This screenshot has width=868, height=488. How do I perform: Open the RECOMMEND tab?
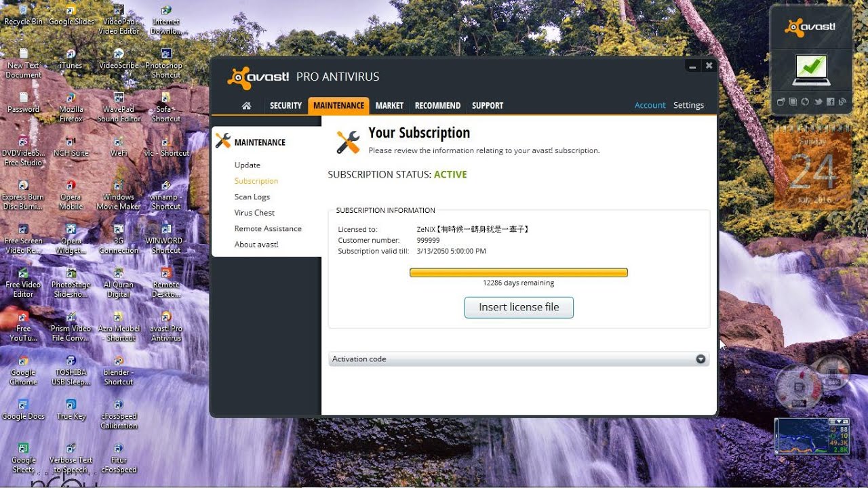(x=437, y=106)
